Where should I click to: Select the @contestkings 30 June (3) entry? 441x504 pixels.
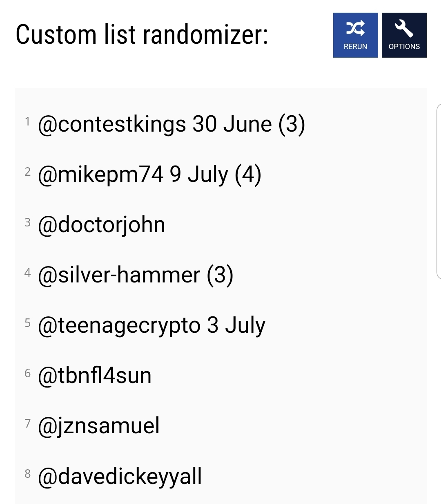tap(171, 124)
